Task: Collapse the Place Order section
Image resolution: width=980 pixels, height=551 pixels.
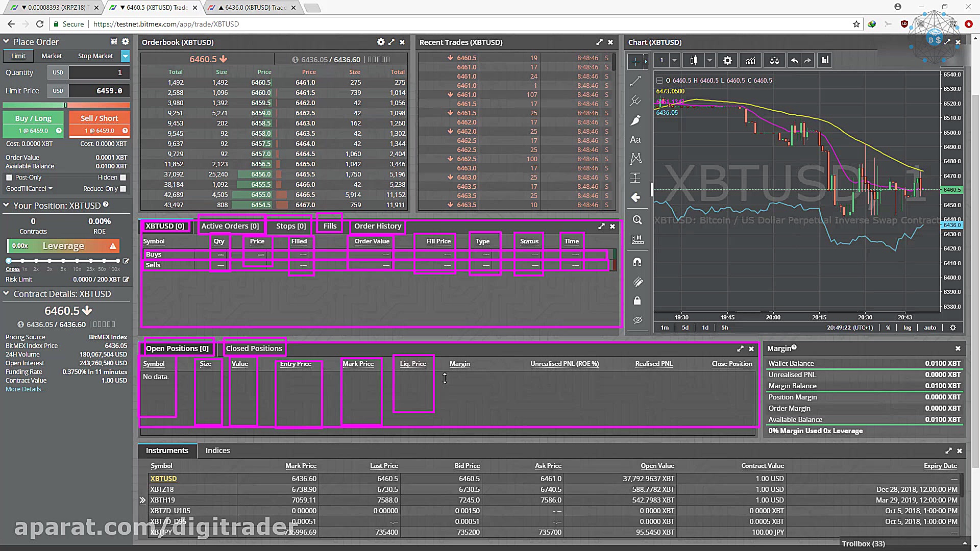Action: coord(6,41)
